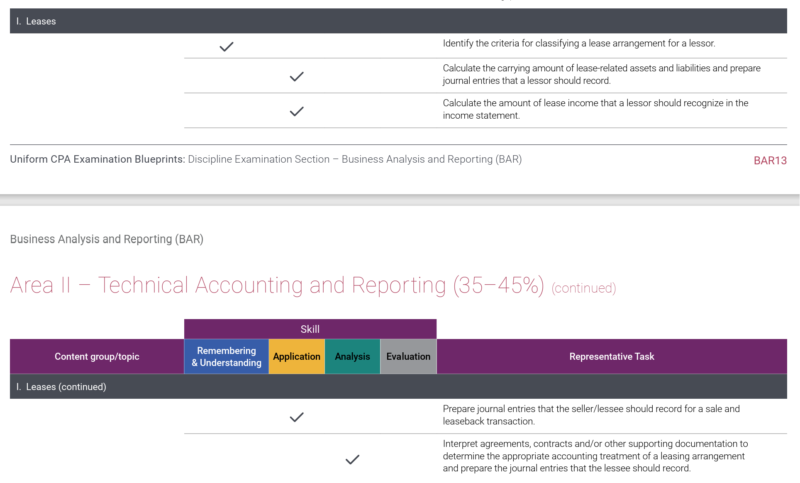Select the 'Remembering & Understanding' column header

click(227, 357)
